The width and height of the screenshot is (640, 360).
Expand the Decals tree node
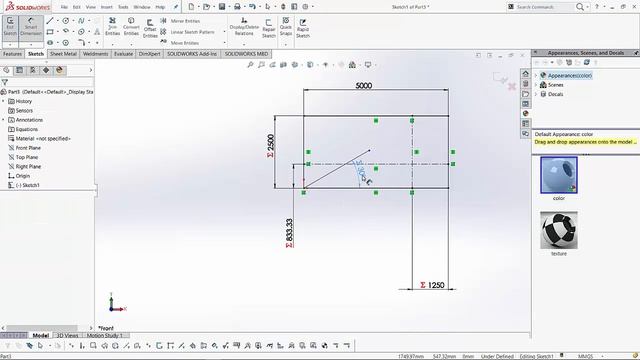coord(536,94)
